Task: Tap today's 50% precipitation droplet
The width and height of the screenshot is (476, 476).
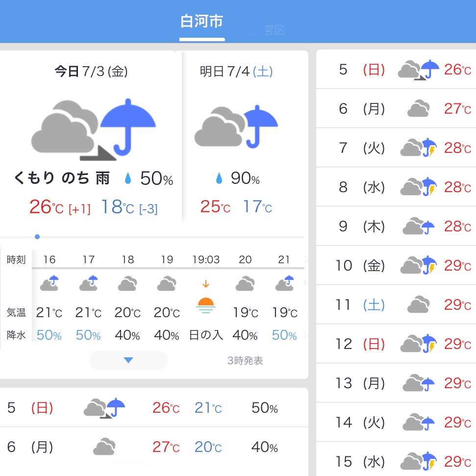Action: tap(128, 178)
